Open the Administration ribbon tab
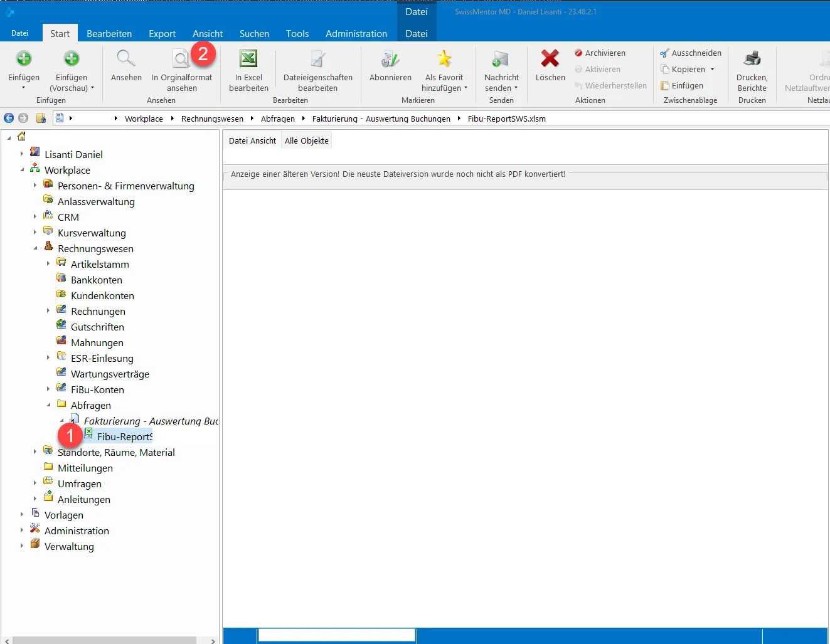The image size is (830, 644). click(x=356, y=34)
